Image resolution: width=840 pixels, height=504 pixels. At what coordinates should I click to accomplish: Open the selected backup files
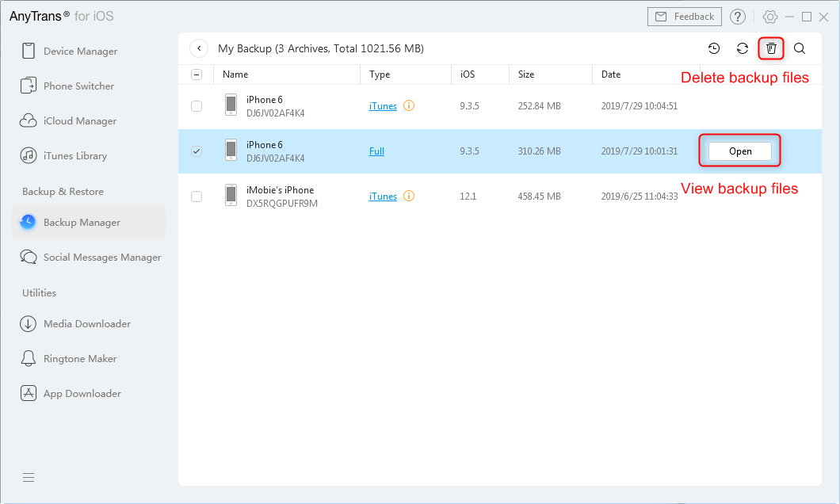[740, 151]
